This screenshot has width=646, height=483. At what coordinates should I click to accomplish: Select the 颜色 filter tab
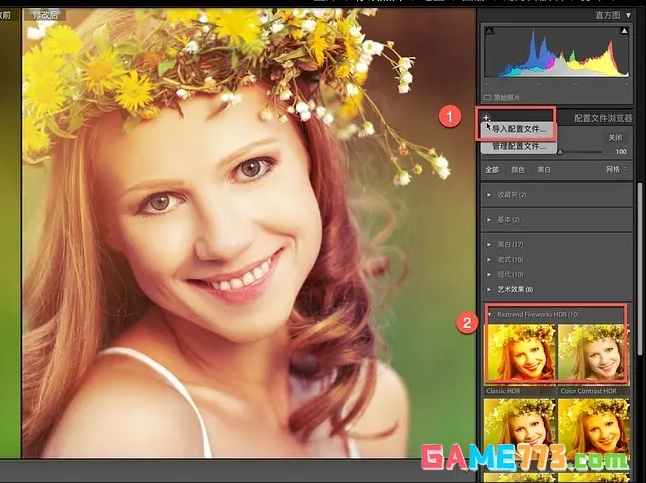[x=518, y=169]
